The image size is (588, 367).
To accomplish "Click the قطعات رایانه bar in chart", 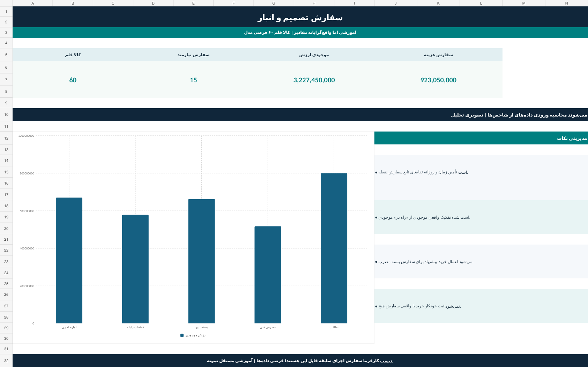I will [x=135, y=269].
